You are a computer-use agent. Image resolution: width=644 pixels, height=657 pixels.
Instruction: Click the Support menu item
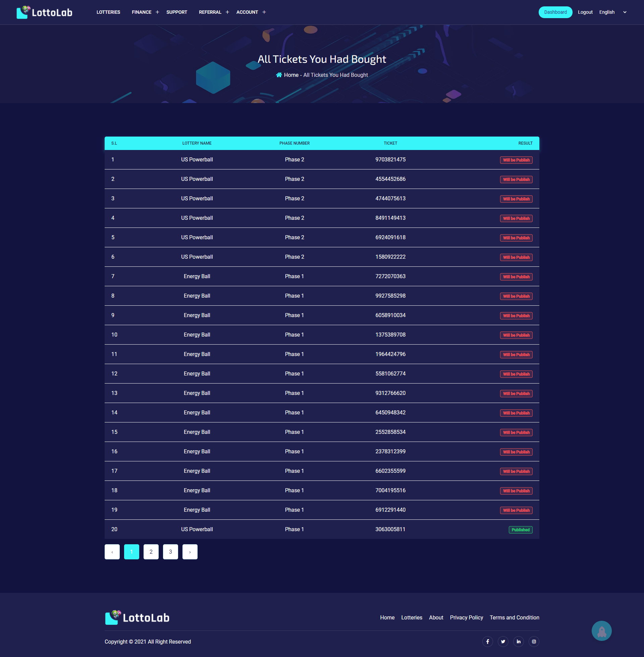coord(177,12)
